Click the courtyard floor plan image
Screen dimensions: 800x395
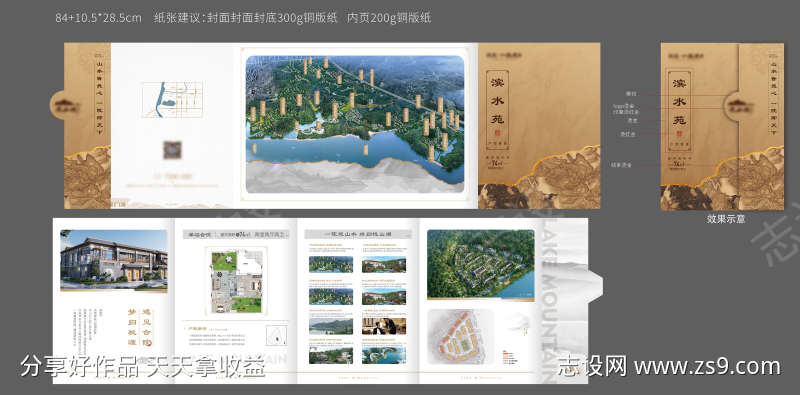(x=236, y=281)
